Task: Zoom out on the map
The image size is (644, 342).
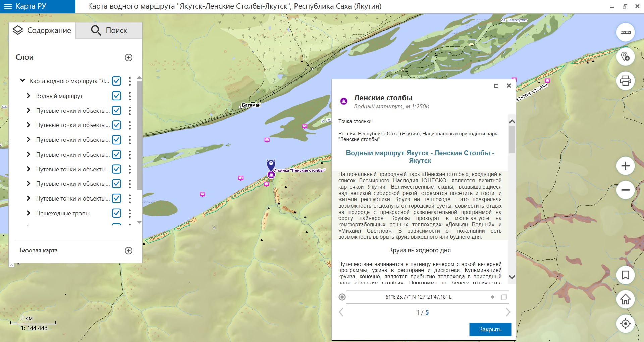Action: 625,190
